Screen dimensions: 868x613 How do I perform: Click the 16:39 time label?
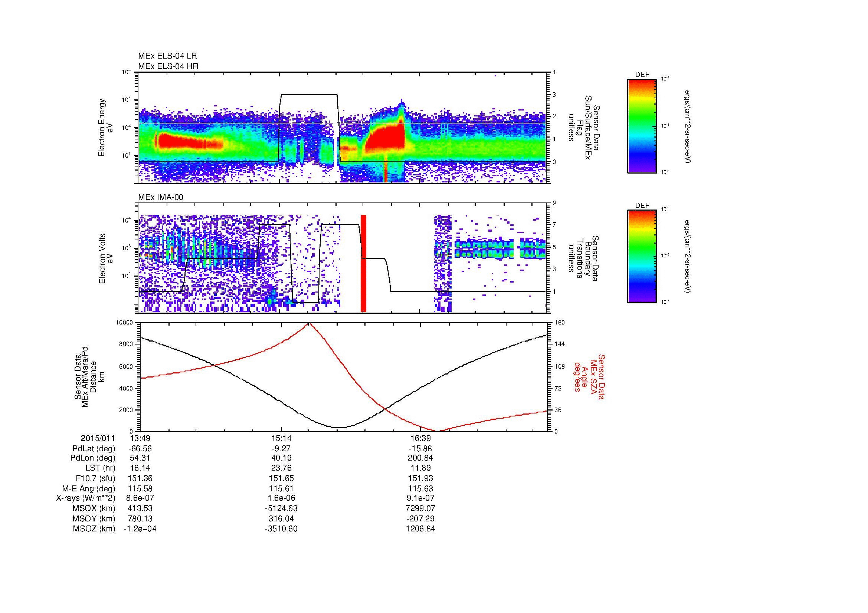[420, 438]
